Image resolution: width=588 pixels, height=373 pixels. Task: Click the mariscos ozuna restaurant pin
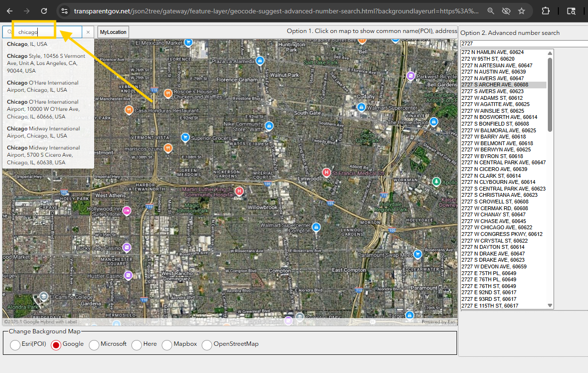[x=168, y=148]
